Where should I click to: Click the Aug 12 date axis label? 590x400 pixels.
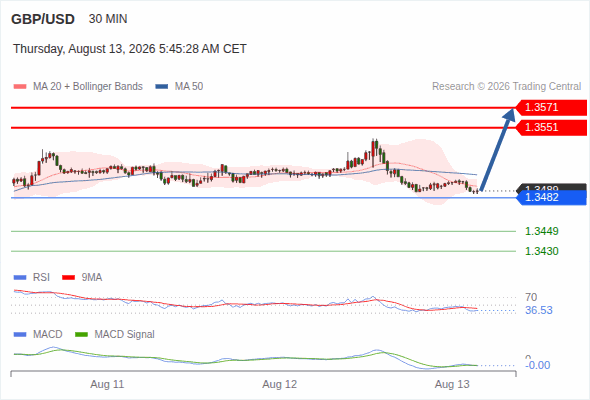pyautogui.click(x=280, y=385)
